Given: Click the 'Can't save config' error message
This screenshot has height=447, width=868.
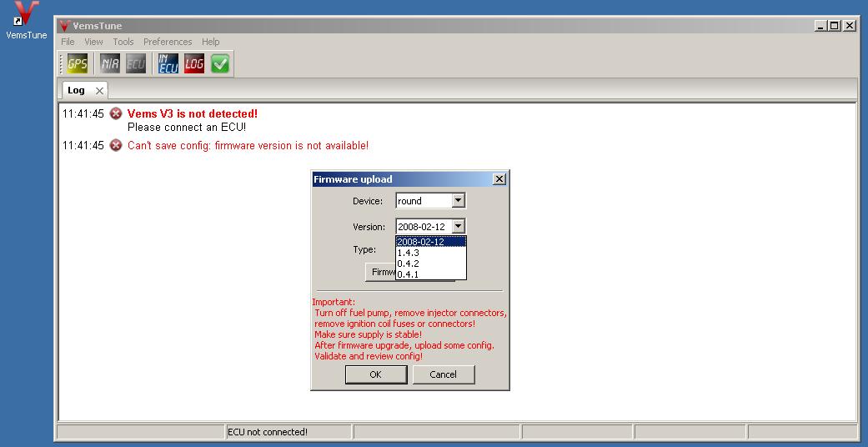Looking at the screenshot, I should [248, 145].
